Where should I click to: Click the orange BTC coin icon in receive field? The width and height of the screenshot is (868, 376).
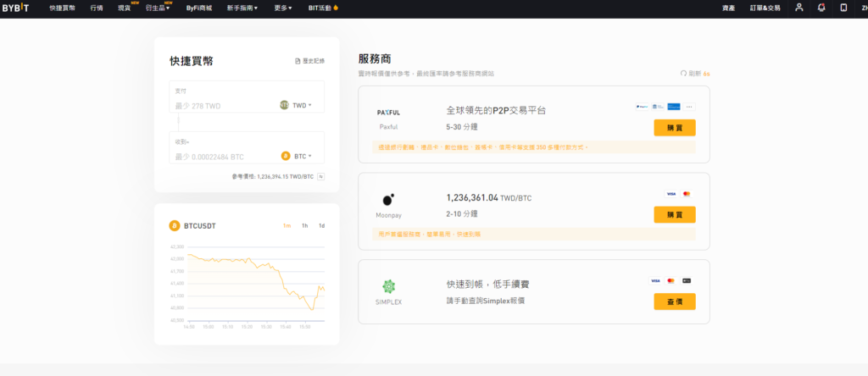(286, 157)
